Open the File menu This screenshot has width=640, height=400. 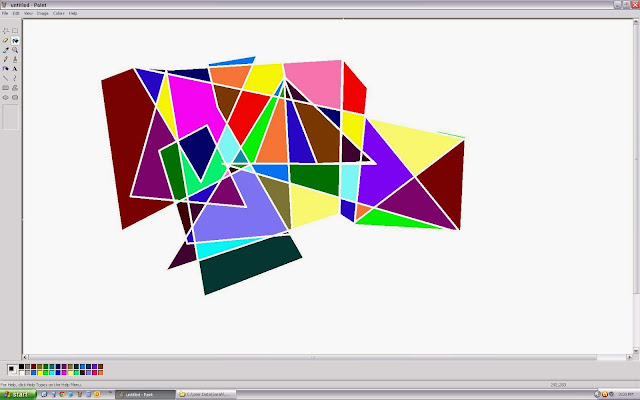pyautogui.click(x=5, y=13)
